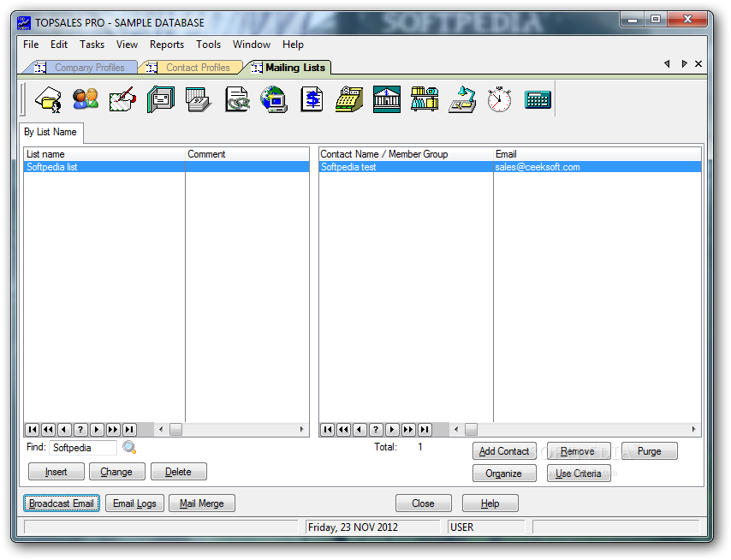Click the Add Contact button
The image size is (731, 560).
[504, 451]
